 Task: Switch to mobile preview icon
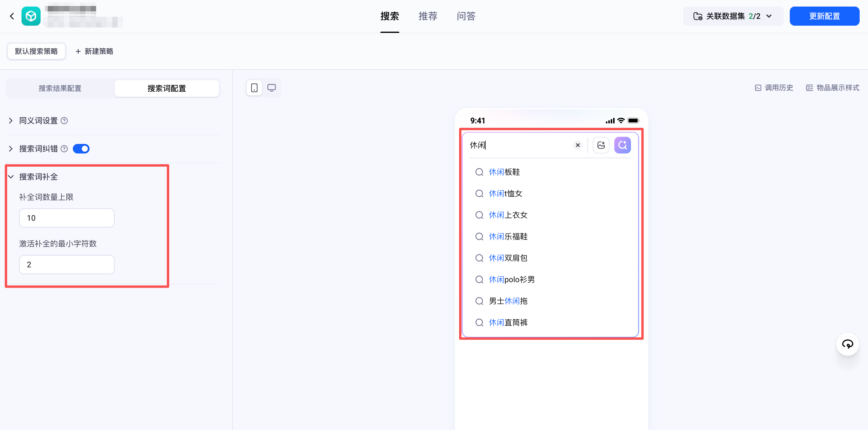[254, 88]
